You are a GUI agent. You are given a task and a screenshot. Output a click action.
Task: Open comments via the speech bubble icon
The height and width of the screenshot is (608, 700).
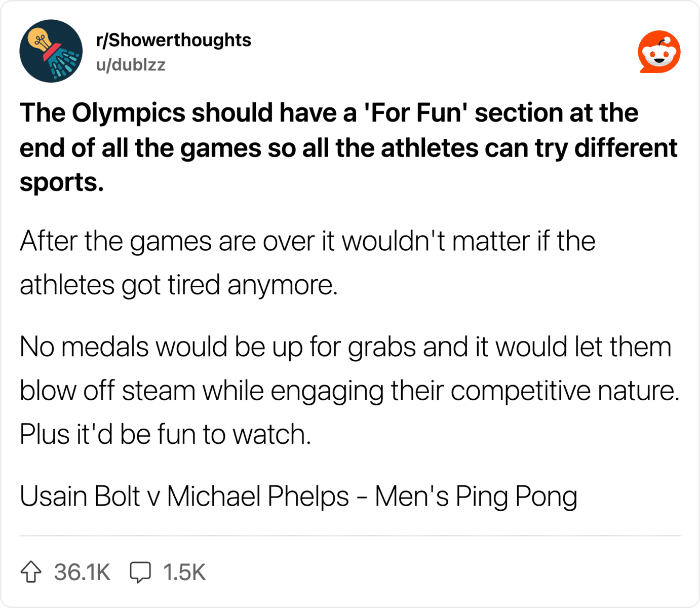(140, 573)
